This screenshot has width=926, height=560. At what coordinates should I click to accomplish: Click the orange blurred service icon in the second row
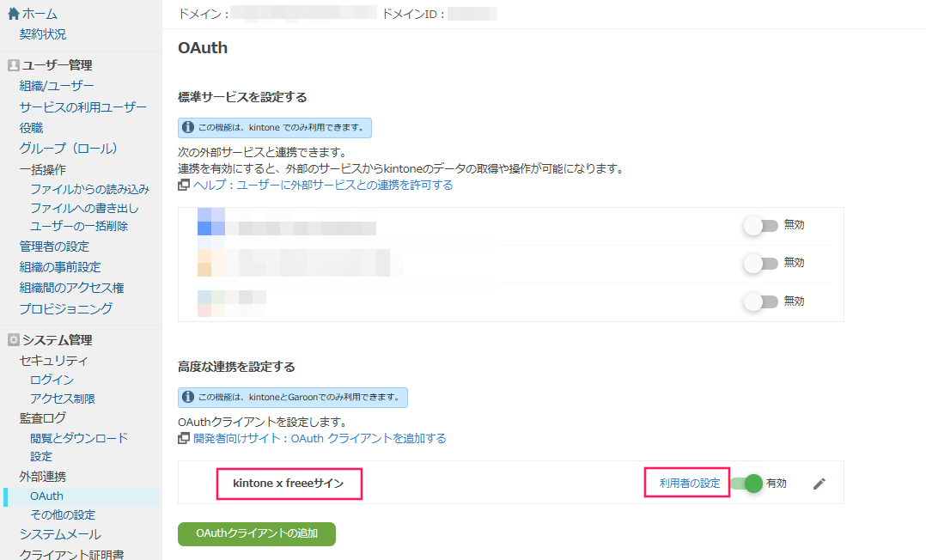[210, 263]
